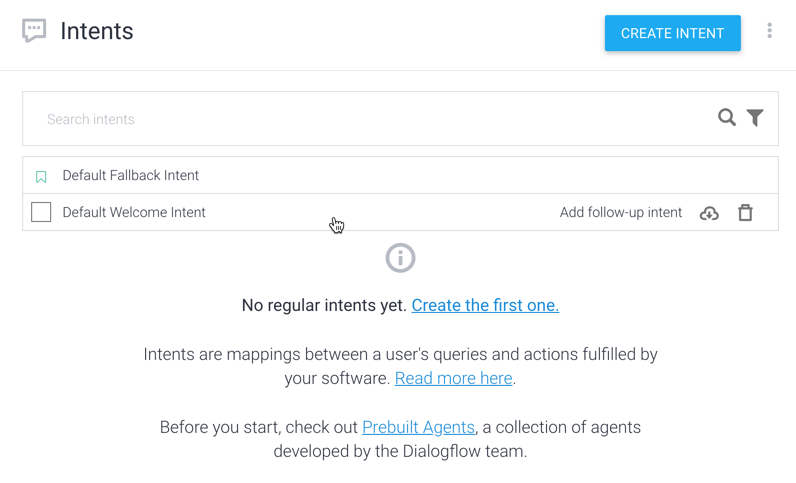
Task: Click the No regular intents yet message
Action: [324, 305]
